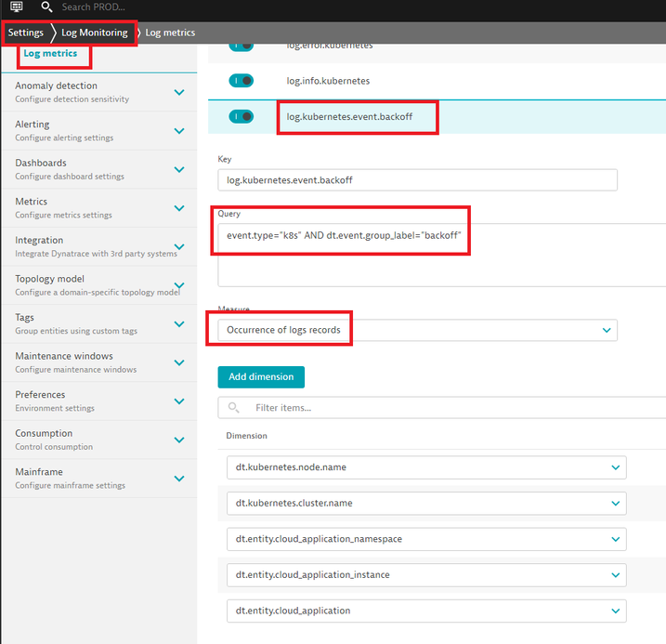The width and height of the screenshot is (666, 644).
Task: Toggle the log.kubernetes.event.backoff metric switch
Action: tap(241, 117)
